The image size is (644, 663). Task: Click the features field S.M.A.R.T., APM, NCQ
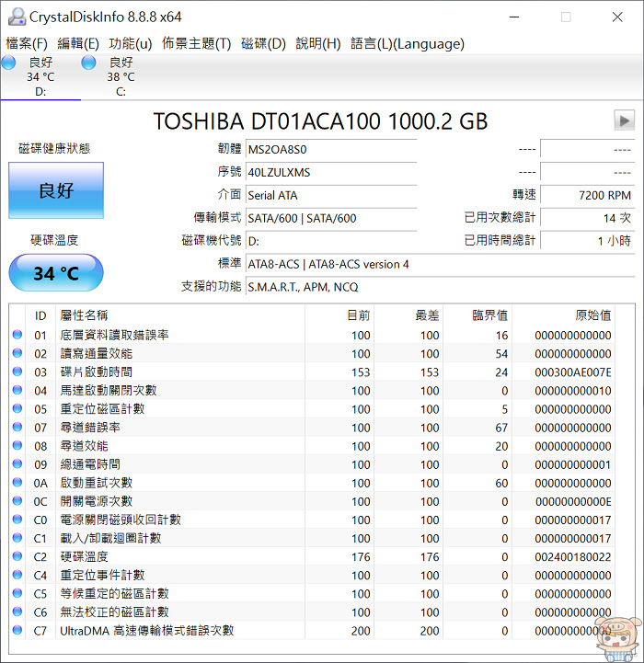440,287
